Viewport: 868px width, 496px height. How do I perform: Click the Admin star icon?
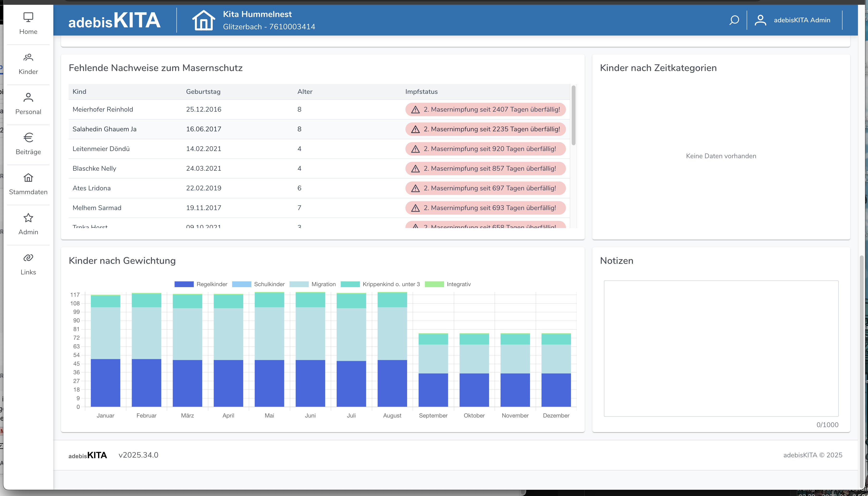[28, 218]
